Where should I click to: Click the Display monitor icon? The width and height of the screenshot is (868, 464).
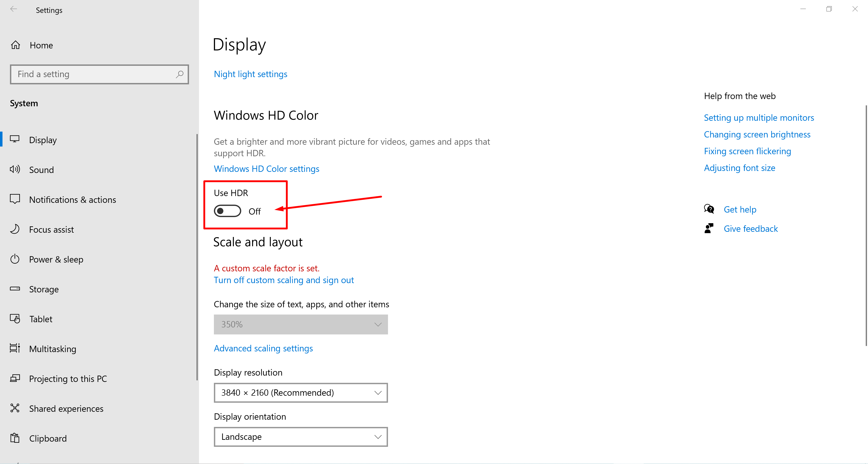coord(15,139)
